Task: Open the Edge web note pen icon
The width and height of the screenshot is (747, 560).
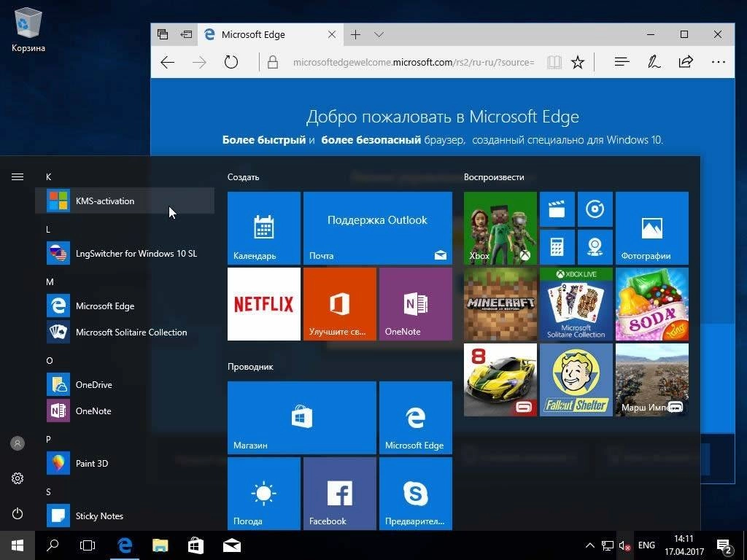Action: (x=654, y=62)
